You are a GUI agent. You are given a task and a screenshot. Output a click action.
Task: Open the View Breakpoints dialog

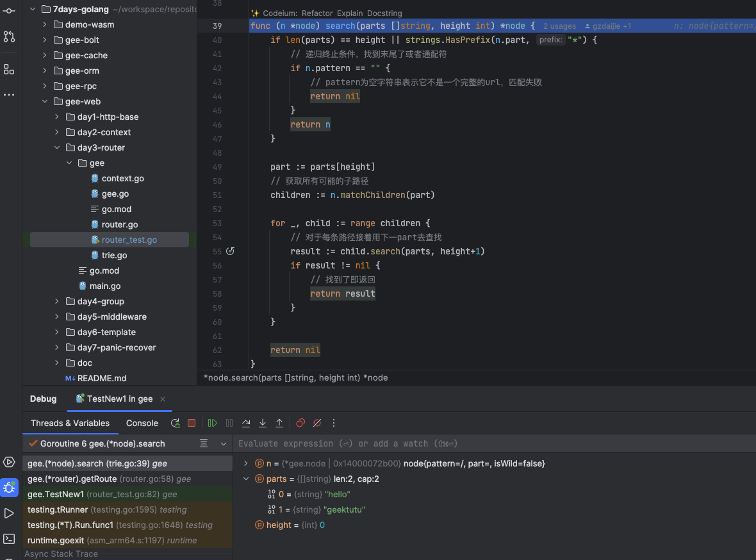point(300,423)
